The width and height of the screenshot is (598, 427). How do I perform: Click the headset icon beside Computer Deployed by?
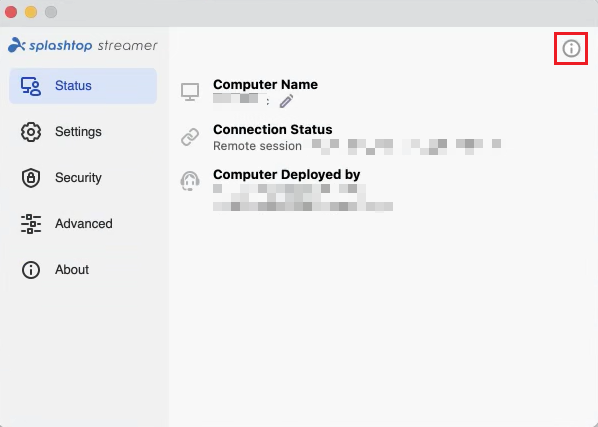190,181
